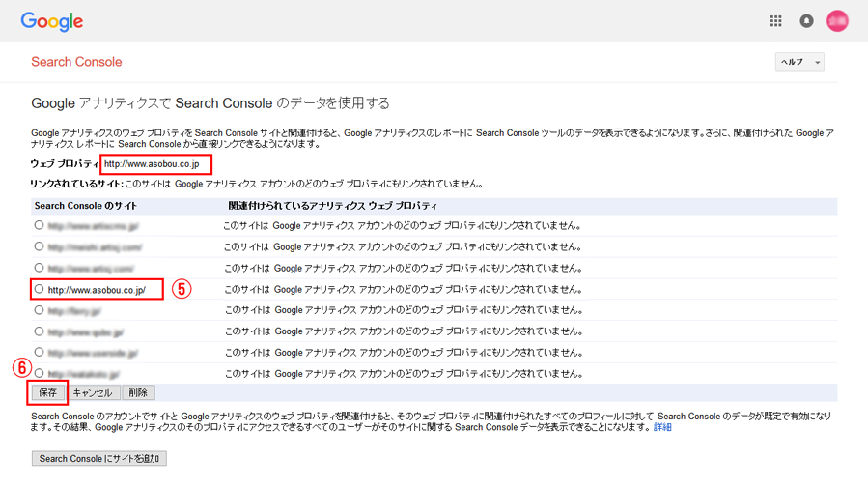The height and width of the screenshot is (489, 868).
Task: Click the リンクされているサイト label
Action: (x=76, y=184)
